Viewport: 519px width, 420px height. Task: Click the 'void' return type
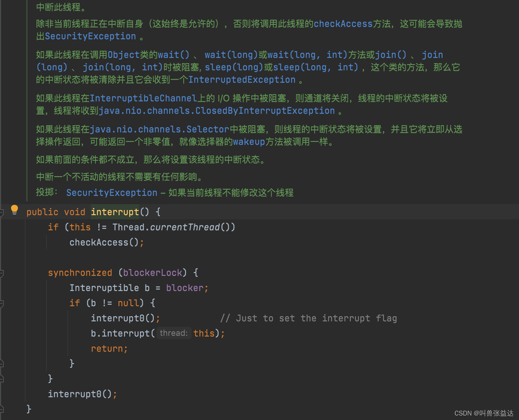click(75, 212)
